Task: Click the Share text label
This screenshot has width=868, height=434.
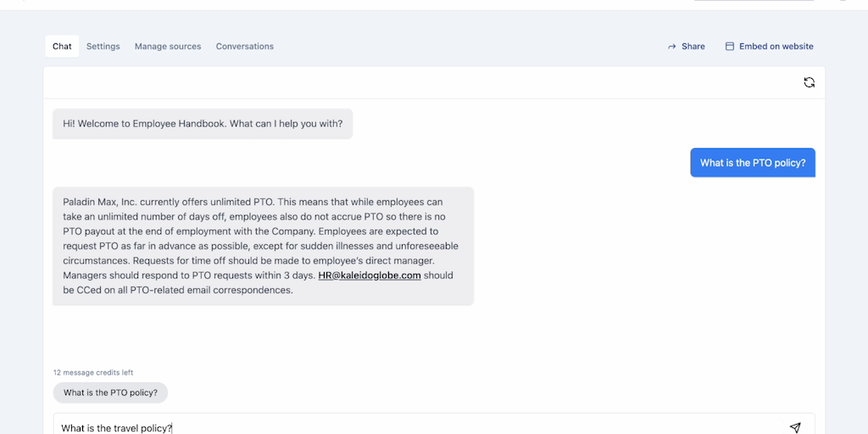Action: point(693,47)
